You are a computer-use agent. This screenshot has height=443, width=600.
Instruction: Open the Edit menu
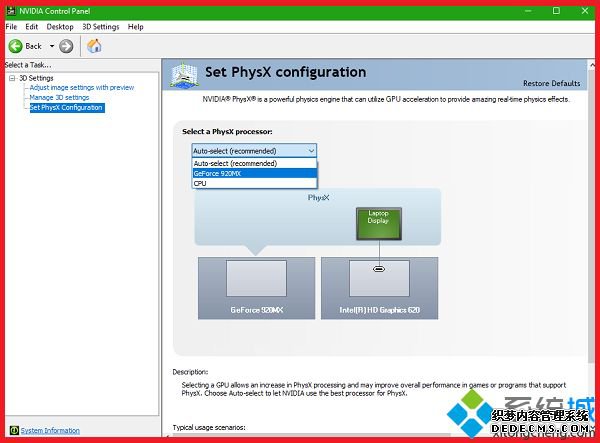pyautogui.click(x=31, y=27)
